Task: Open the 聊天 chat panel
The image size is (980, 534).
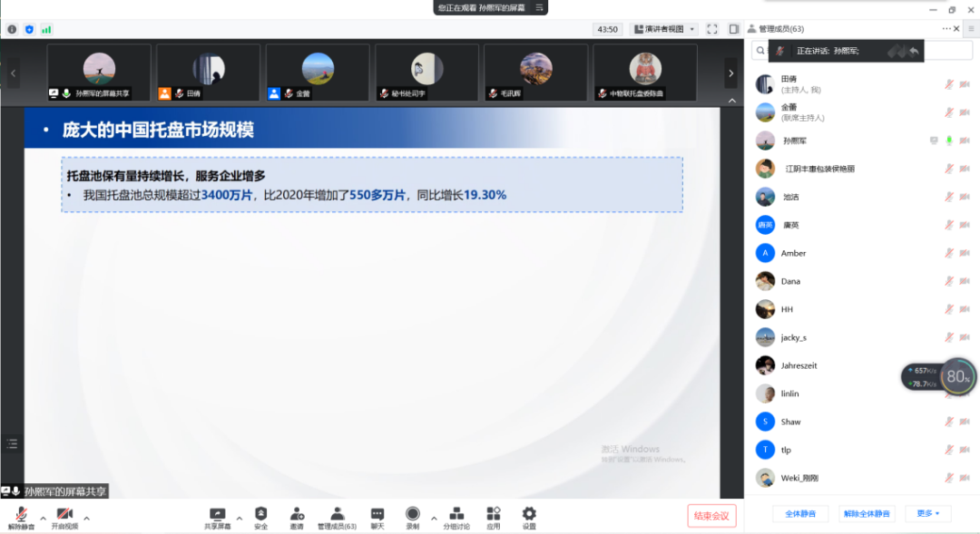Action: 377,516
